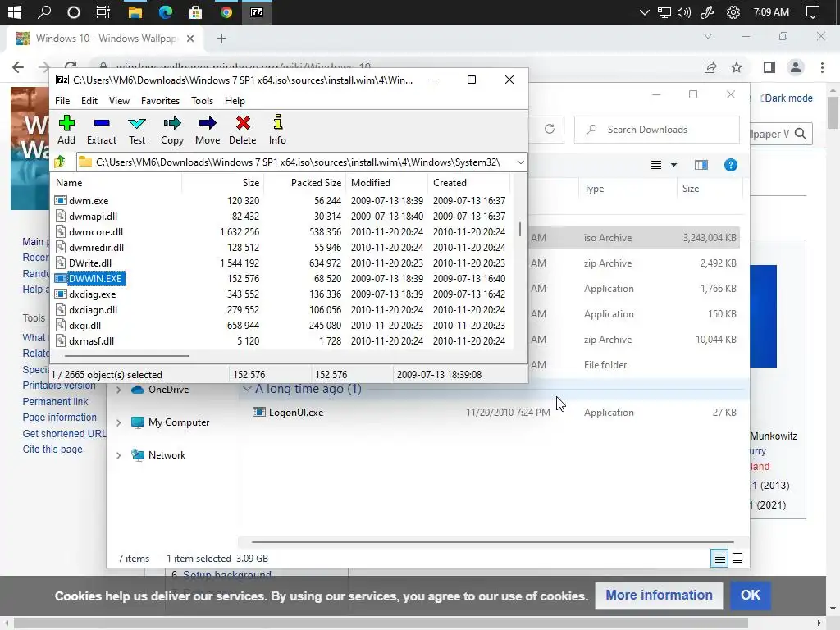
Task: Toggle the Explorer preview pane icon
Action: (701, 165)
